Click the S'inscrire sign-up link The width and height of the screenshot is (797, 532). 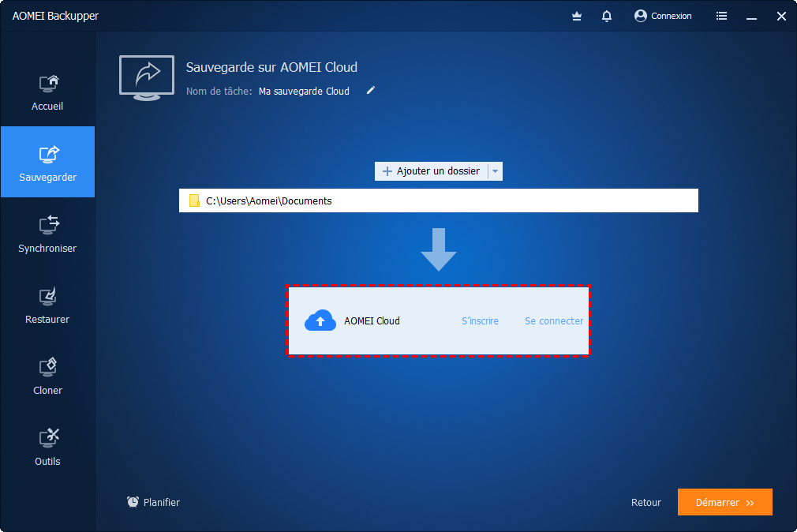pyautogui.click(x=480, y=321)
